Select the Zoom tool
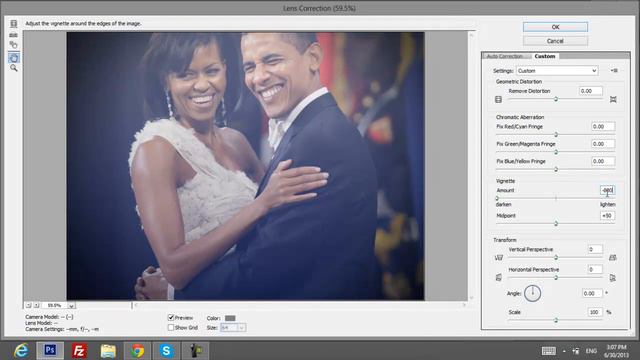Image resolution: width=640 pixels, height=360 pixels. click(13, 68)
